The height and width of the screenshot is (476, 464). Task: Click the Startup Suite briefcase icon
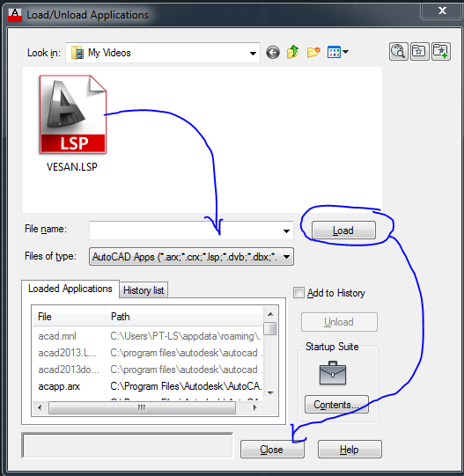click(x=333, y=373)
